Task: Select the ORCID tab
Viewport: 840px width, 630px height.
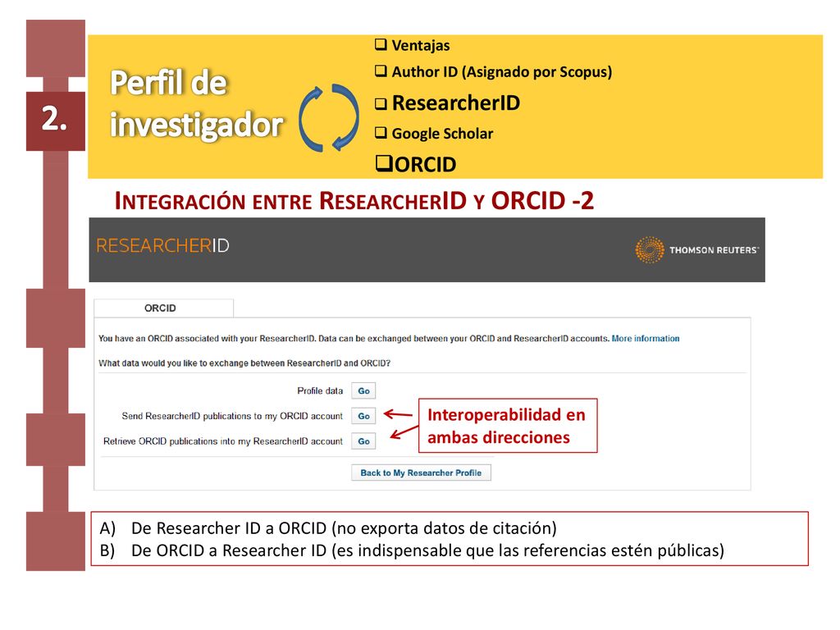Action: 163,308
